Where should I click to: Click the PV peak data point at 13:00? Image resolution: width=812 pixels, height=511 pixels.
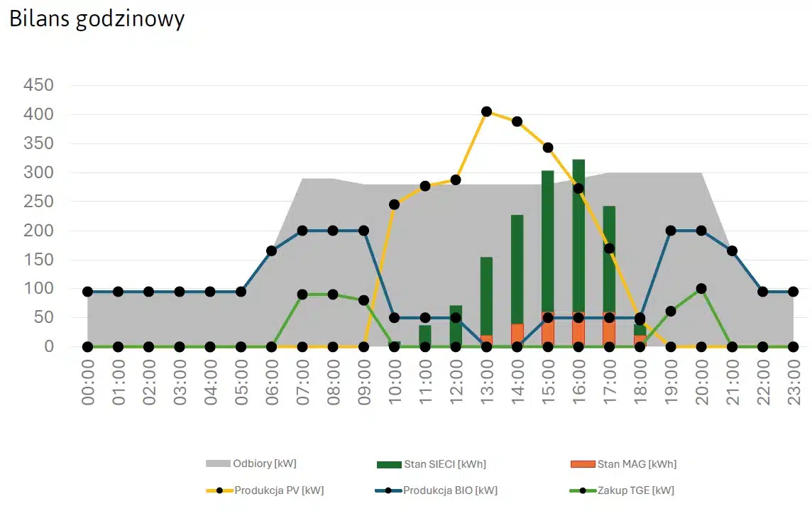[486, 111]
